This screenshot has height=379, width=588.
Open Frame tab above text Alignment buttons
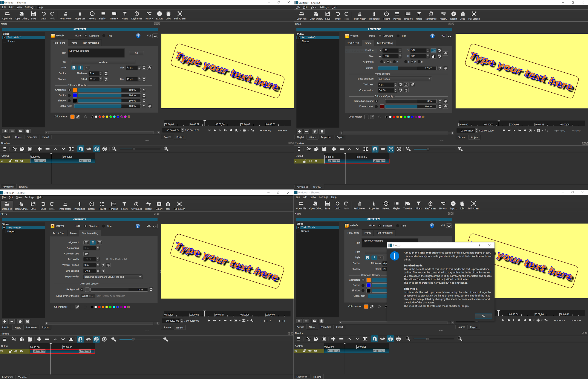coord(73,233)
